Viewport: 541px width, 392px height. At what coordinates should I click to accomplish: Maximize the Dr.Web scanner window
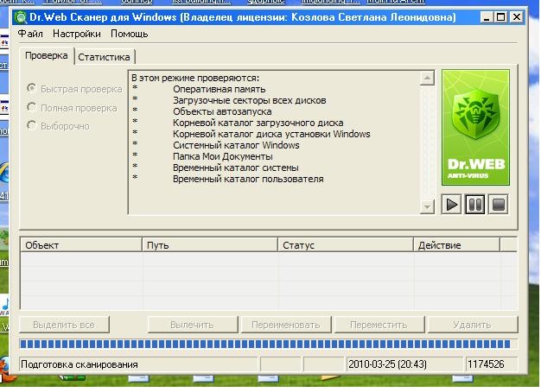tap(501, 17)
